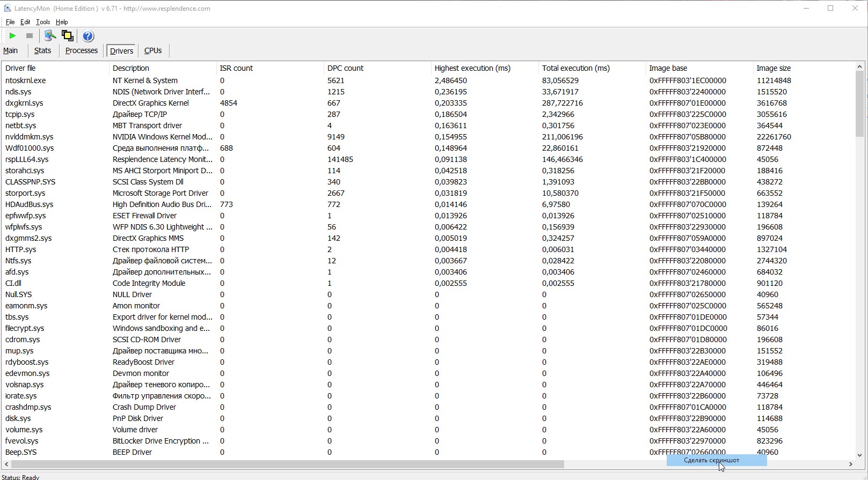Click ISR count value 4854
Viewport: 868px width, 480px height.
point(229,103)
